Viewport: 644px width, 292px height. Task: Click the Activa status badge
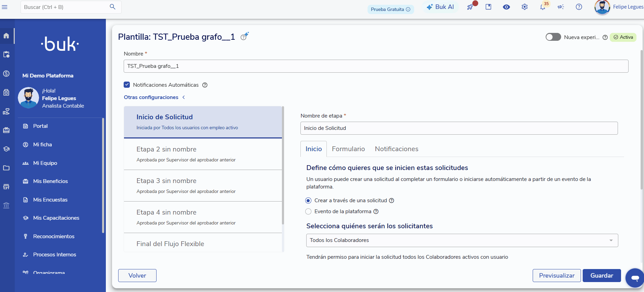click(x=623, y=37)
